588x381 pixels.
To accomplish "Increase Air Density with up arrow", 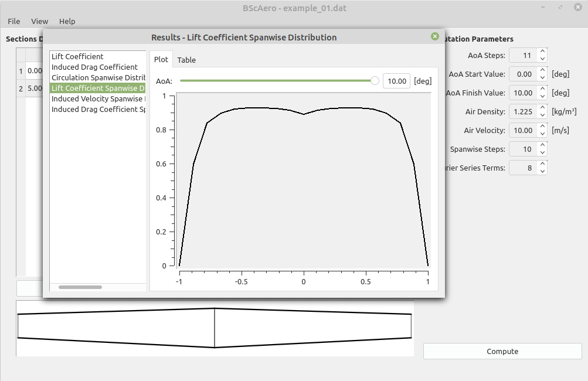I will point(542,108).
